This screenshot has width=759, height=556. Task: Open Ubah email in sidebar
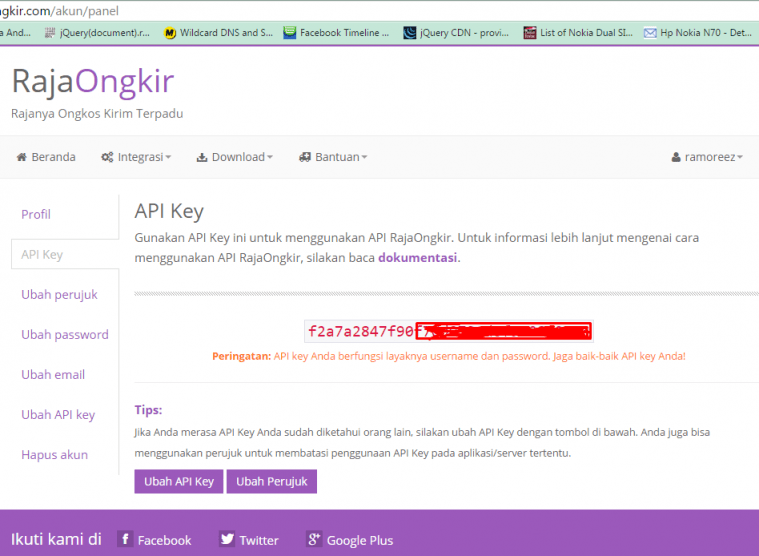click(x=53, y=375)
